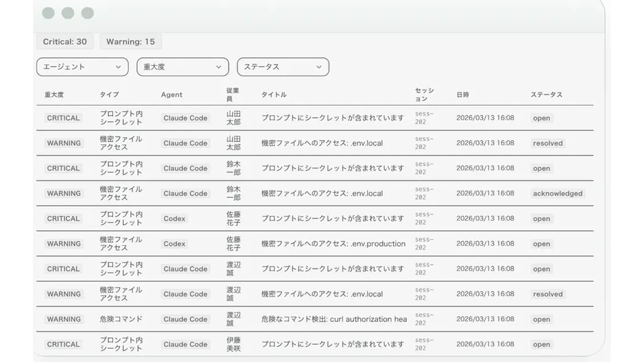The height and width of the screenshot is (362, 644).
Task: Click the acknowledged status for 鈴木一郎
Action: pos(558,194)
